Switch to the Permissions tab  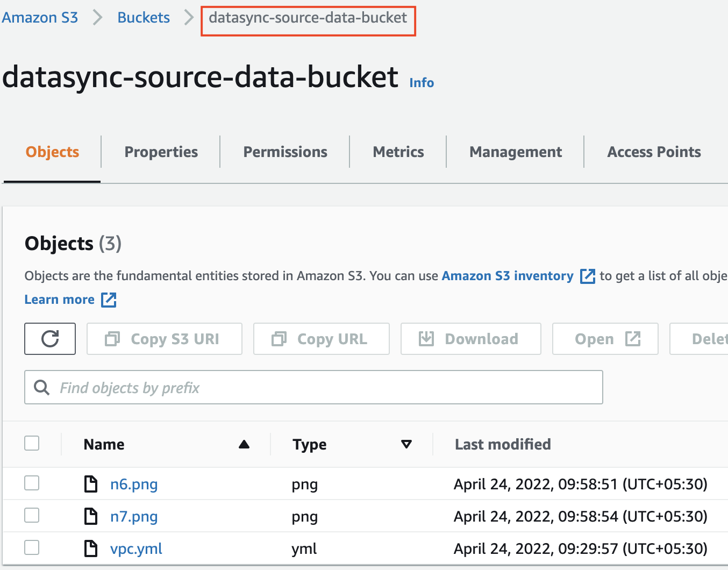point(285,152)
